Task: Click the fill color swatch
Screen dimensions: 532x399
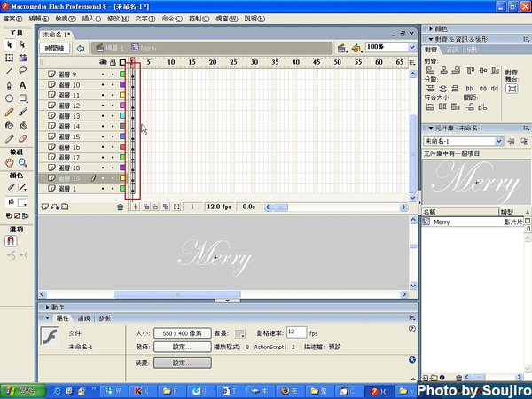Action: coord(22,202)
